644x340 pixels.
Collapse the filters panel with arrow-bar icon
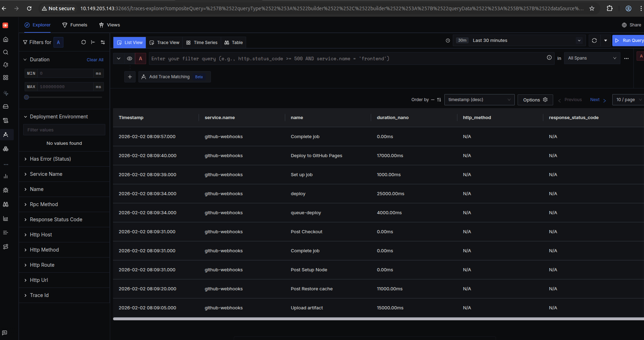pos(93,42)
